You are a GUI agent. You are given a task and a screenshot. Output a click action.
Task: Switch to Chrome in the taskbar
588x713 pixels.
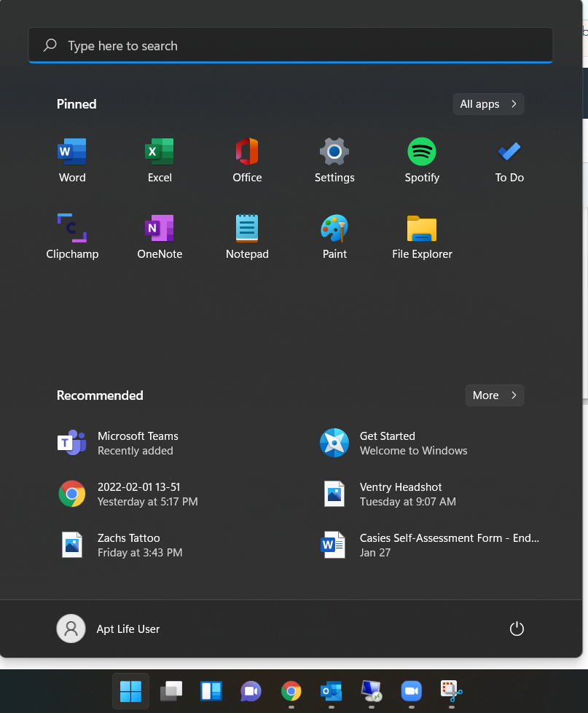pos(291,691)
